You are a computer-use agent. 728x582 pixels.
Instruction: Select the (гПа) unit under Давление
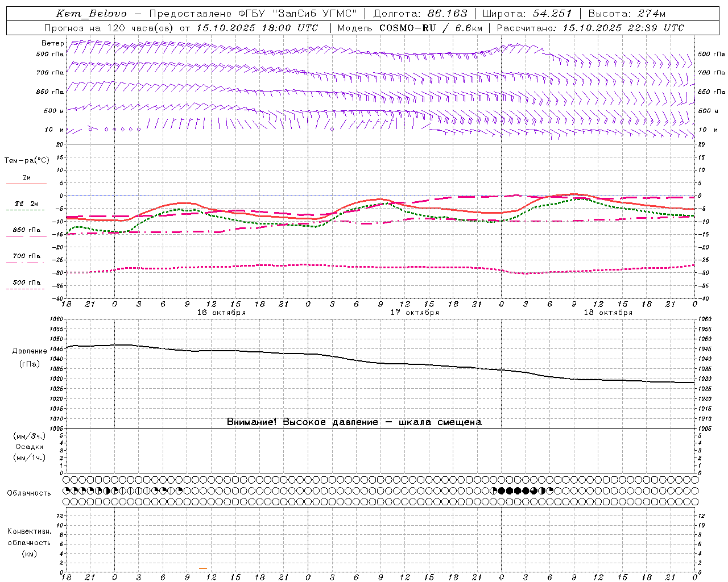point(30,364)
